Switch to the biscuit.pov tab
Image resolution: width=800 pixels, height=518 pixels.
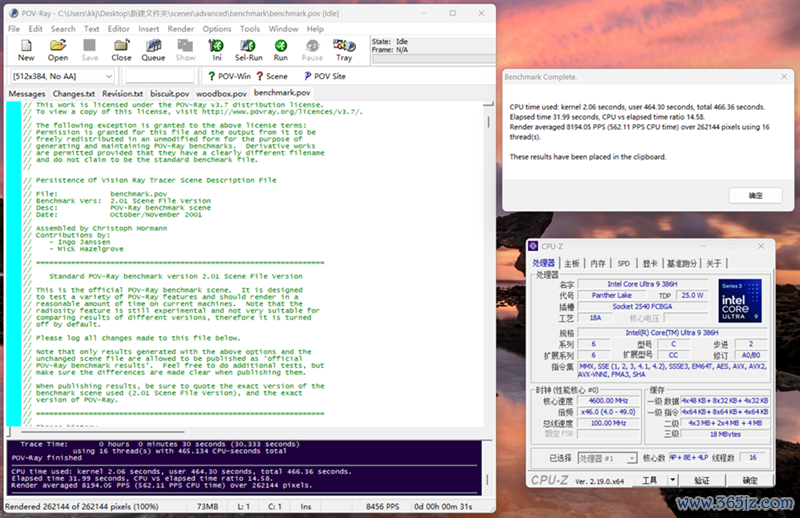click(169, 94)
